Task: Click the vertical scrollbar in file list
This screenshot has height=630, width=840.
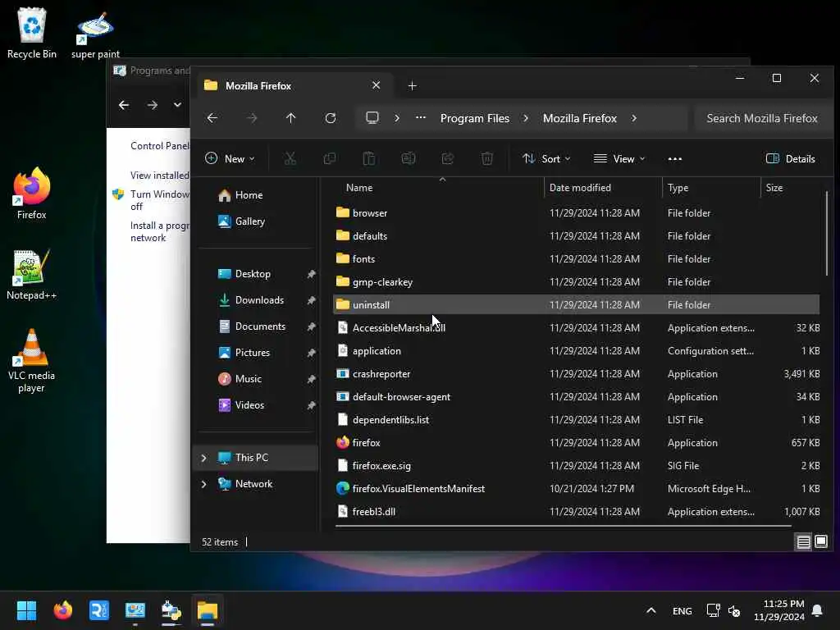Action: (827, 234)
